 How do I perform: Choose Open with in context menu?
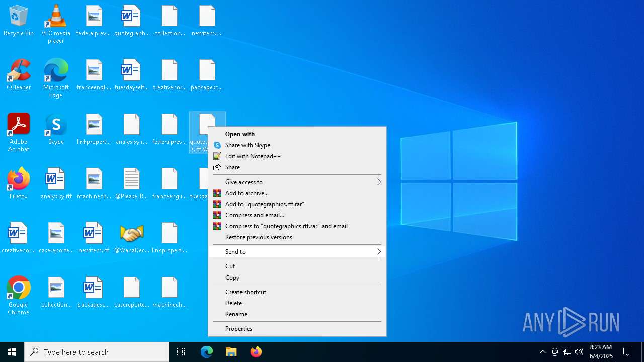click(x=297, y=134)
